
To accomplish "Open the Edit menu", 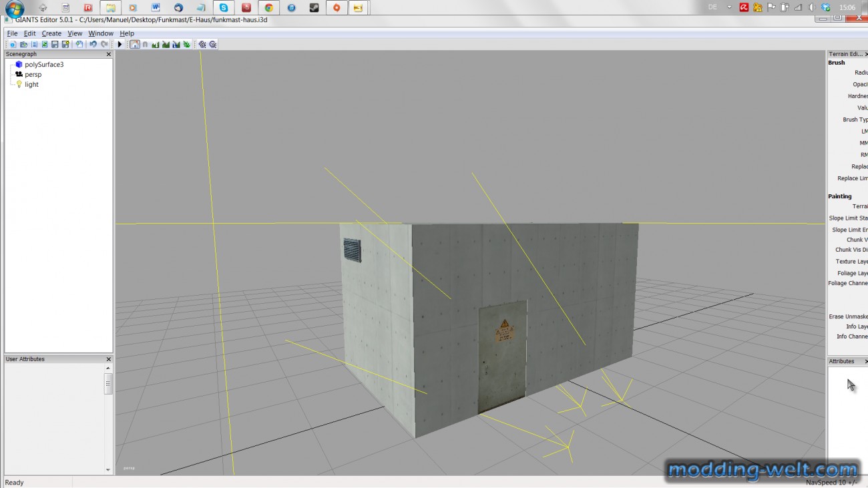I will click(29, 33).
